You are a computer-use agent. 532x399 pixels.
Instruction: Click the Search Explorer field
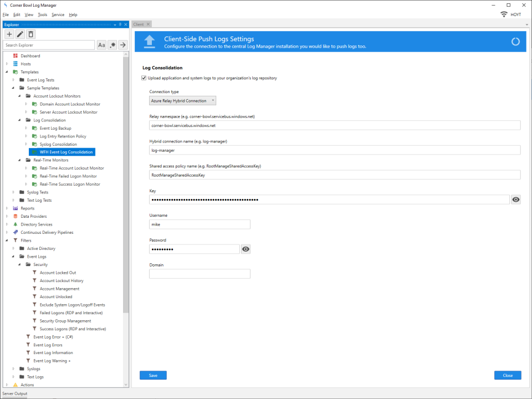coord(49,45)
